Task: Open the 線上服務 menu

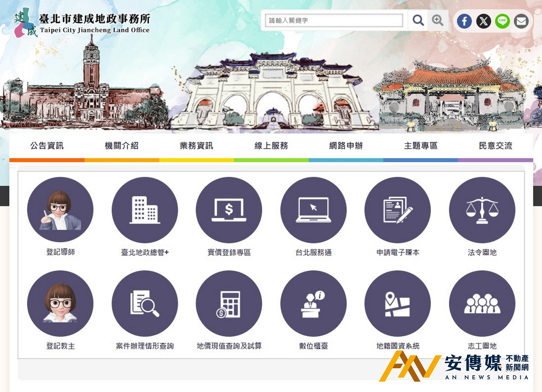Action: coord(271,146)
